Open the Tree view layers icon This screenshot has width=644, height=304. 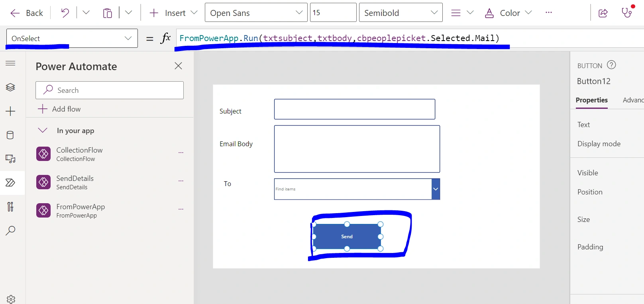click(10, 87)
